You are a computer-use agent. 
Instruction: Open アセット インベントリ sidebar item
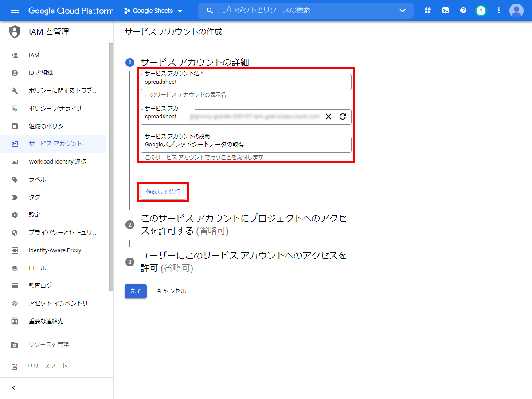tap(53, 304)
